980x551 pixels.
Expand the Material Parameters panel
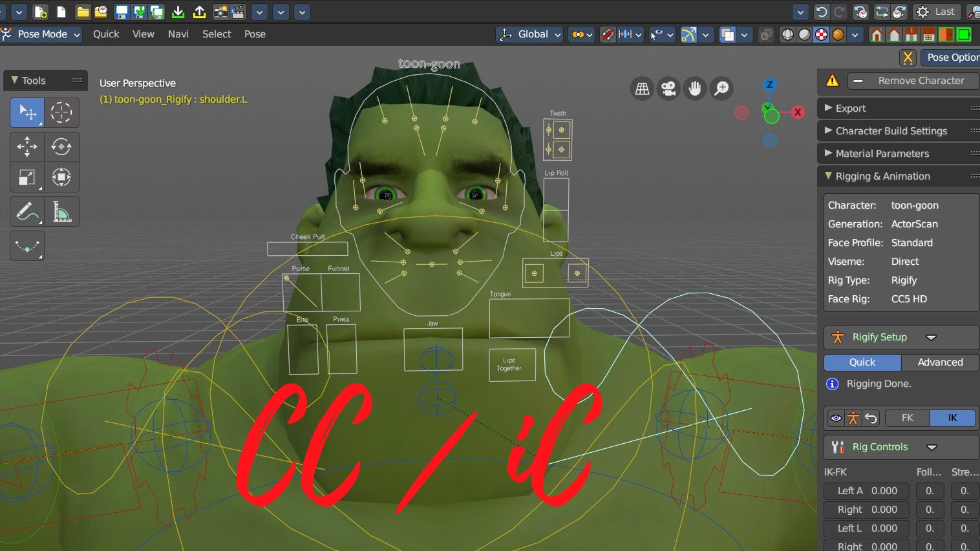click(899, 154)
